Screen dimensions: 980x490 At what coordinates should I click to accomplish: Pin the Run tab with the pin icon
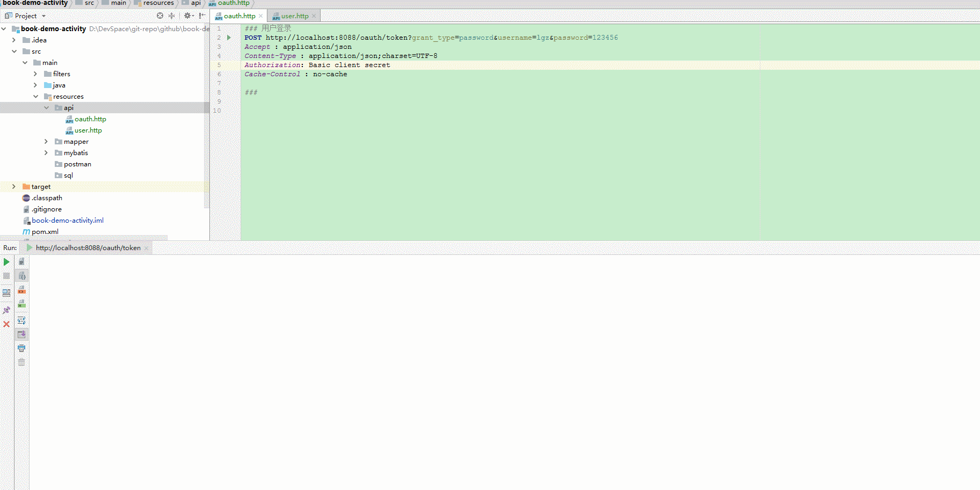[6, 310]
